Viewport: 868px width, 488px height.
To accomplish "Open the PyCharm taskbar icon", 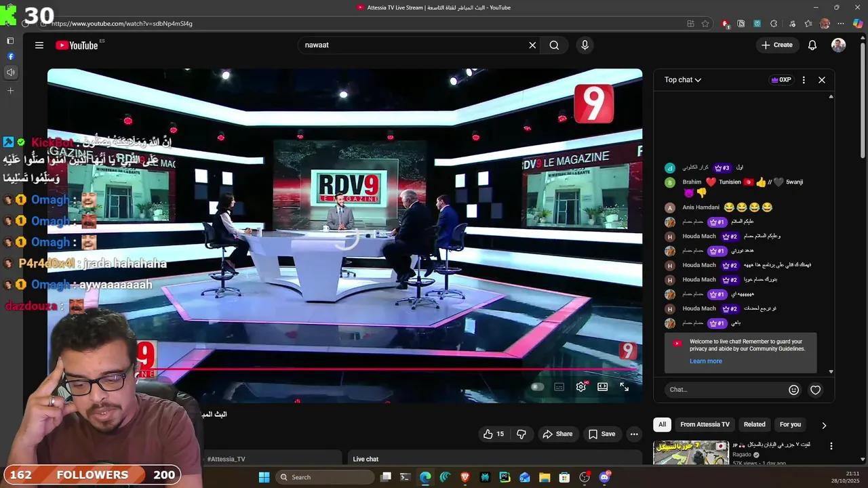I will [505, 477].
